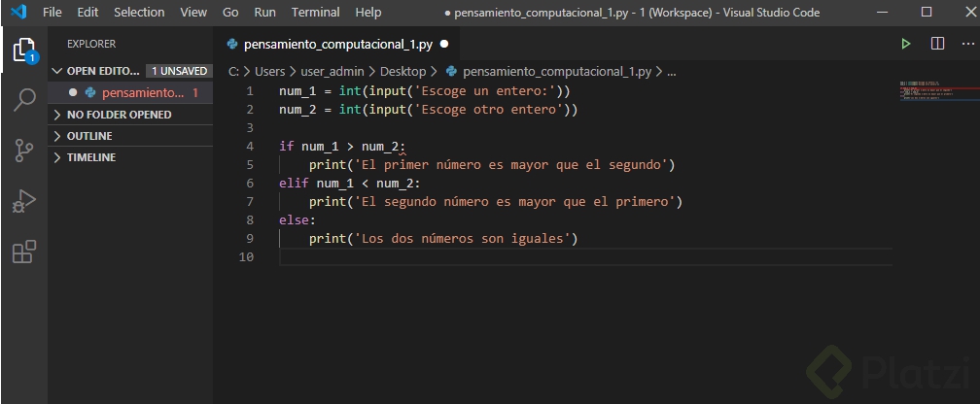Click Python icon in the editor tab
Image resolution: width=980 pixels, height=404 pixels.
(232, 45)
